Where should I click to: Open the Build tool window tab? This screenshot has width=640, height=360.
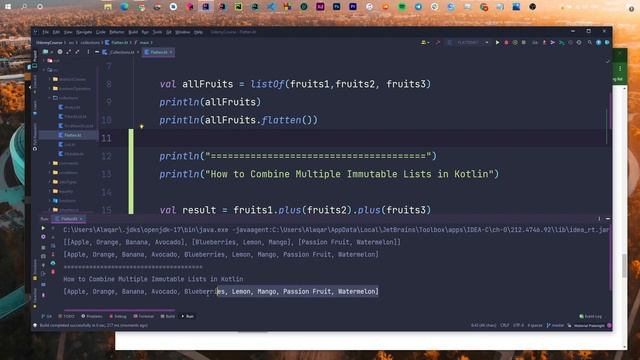click(x=168, y=316)
